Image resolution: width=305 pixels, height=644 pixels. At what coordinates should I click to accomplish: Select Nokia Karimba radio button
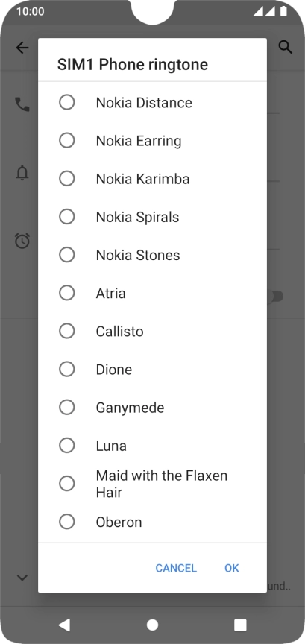67,179
